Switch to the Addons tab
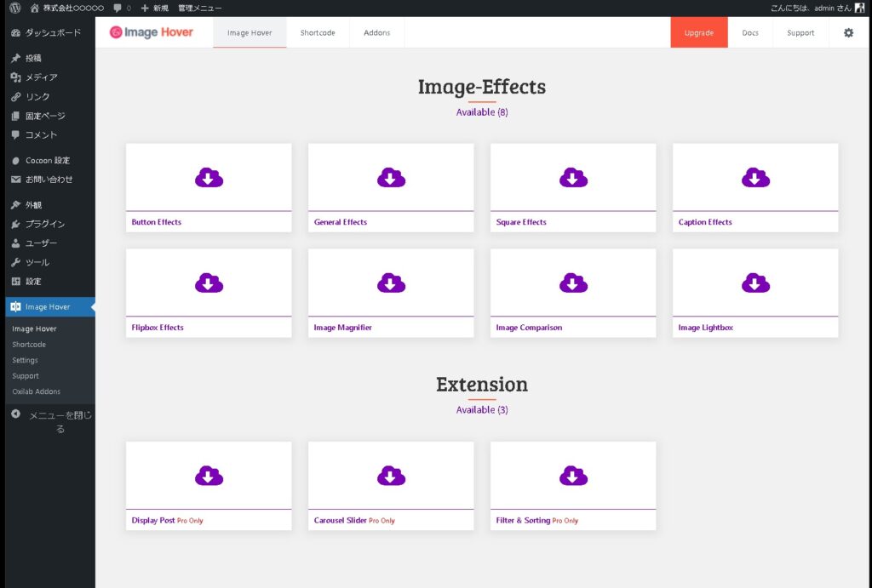The image size is (872, 588). point(376,33)
